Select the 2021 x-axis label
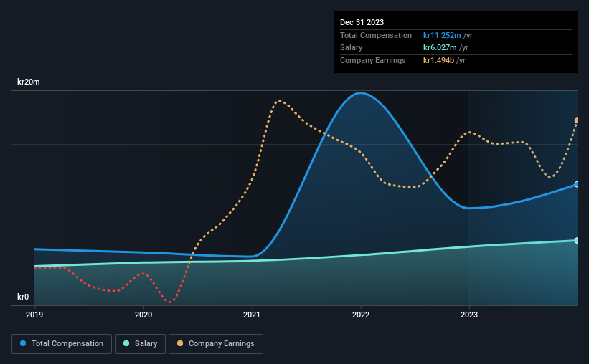 pyautogui.click(x=252, y=315)
